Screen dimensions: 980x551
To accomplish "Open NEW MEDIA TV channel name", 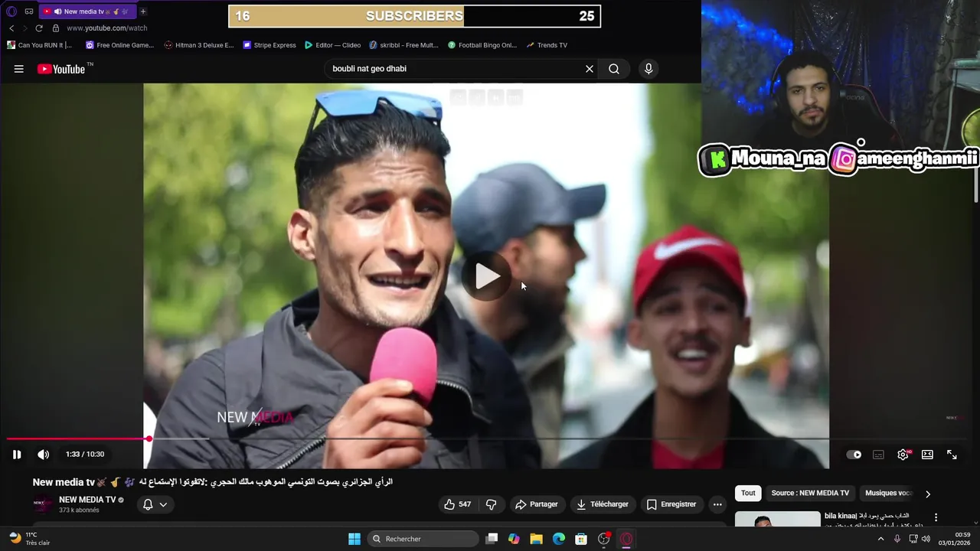I will [x=87, y=500].
